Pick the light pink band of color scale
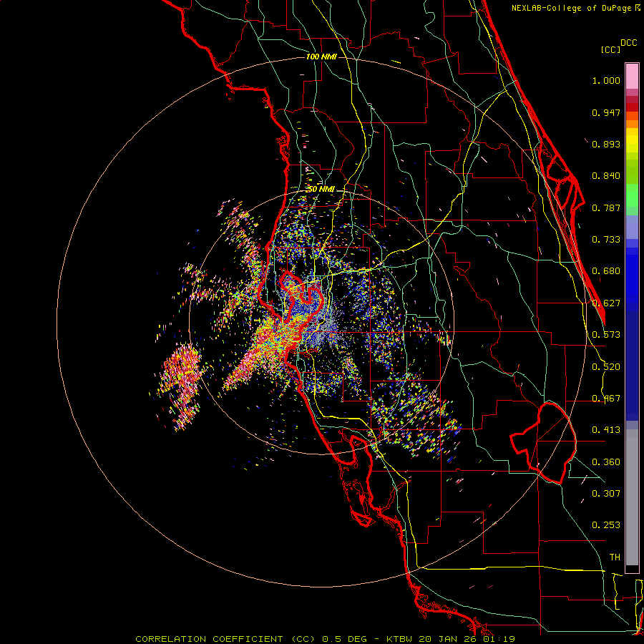The height and width of the screenshot is (644, 644). point(632,76)
